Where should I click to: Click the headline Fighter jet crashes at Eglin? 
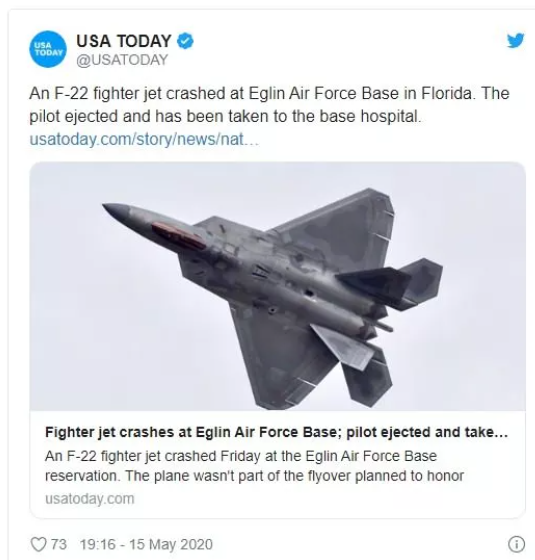pos(276,432)
